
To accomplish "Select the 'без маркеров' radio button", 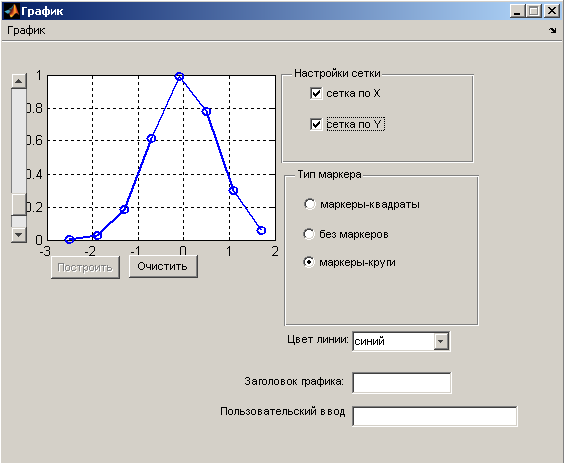I will tap(309, 234).
